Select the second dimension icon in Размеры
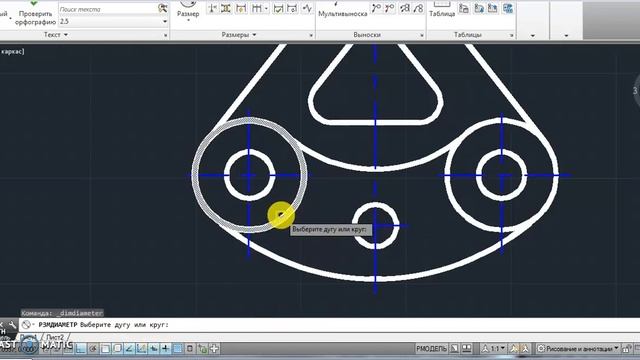 (x=226, y=8)
